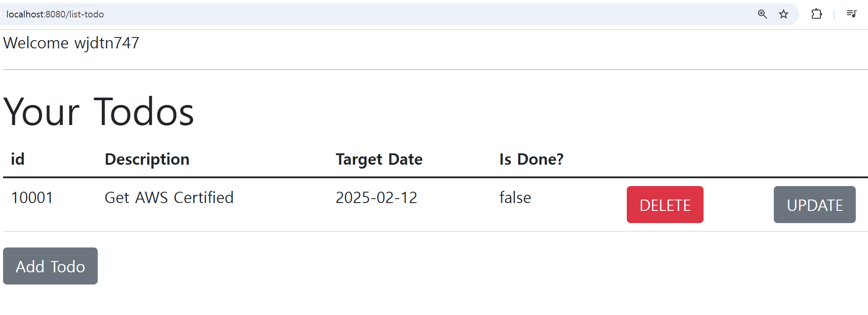Click the Is Done? column header
The width and height of the screenshot is (868, 315).
(531, 159)
